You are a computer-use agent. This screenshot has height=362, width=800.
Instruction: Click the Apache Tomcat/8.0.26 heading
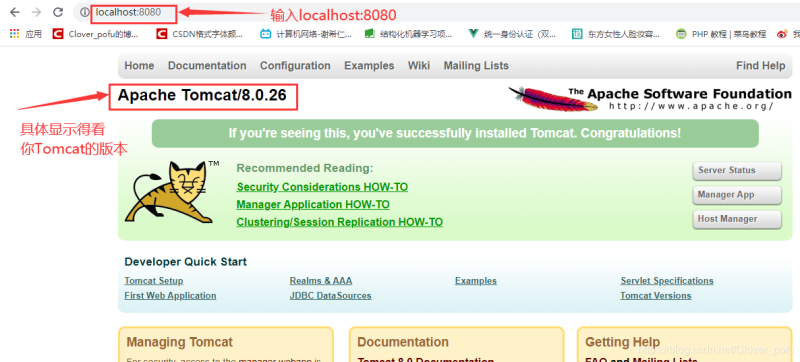coord(203,95)
